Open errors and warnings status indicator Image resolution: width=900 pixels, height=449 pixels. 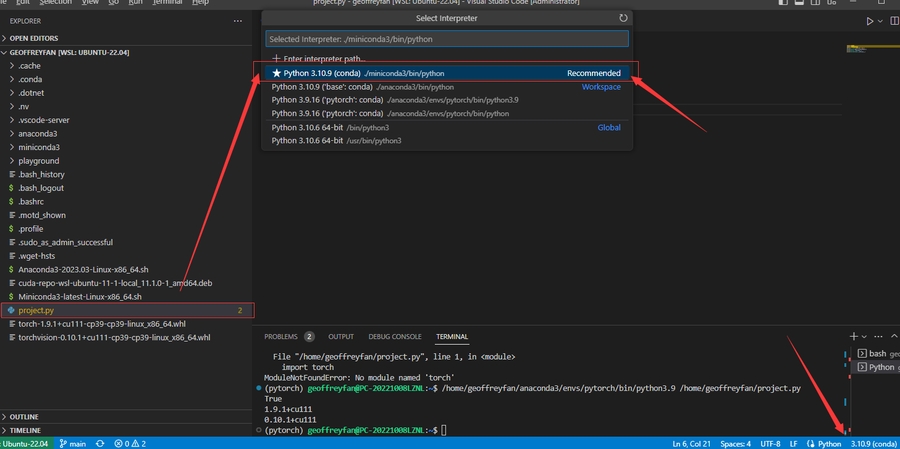coord(130,443)
